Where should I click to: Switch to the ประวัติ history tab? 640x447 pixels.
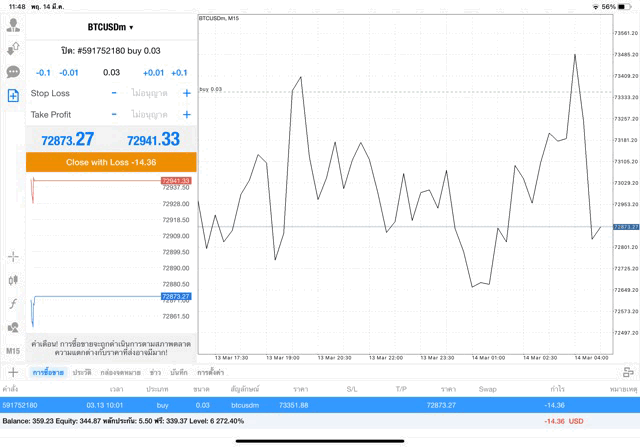[x=82, y=372]
